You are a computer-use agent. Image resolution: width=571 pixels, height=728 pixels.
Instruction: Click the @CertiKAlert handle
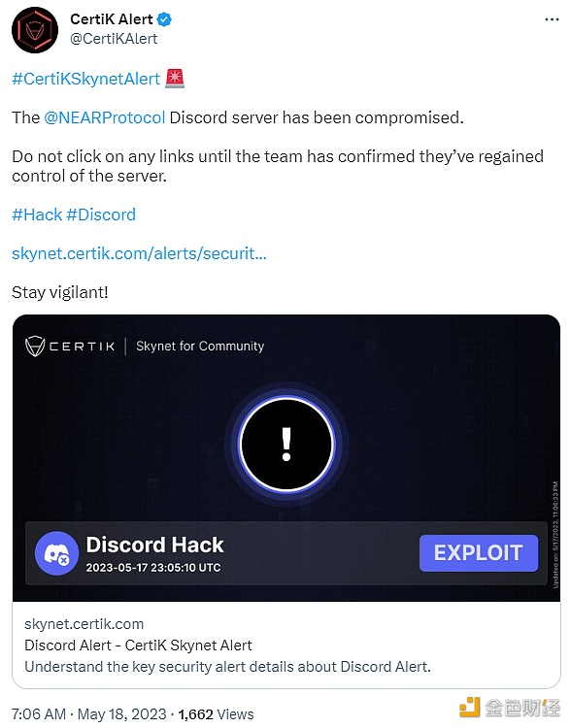[114, 39]
